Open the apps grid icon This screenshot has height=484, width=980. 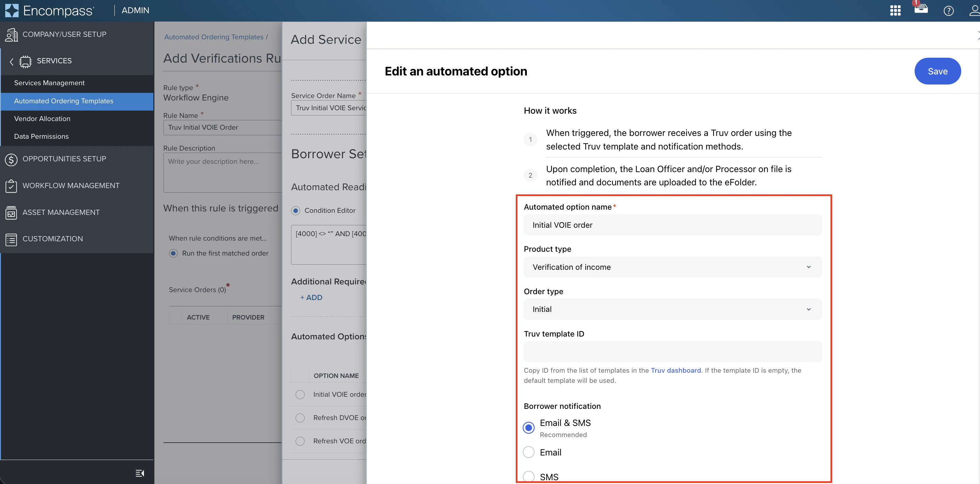coord(895,10)
